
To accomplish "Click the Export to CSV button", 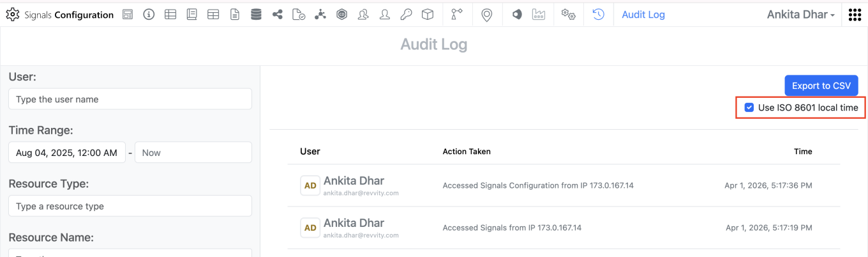I will click(x=821, y=86).
